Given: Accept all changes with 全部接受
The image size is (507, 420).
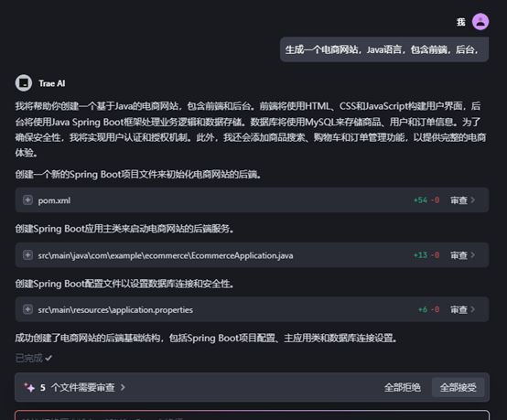Looking at the screenshot, I should pos(458,387).
